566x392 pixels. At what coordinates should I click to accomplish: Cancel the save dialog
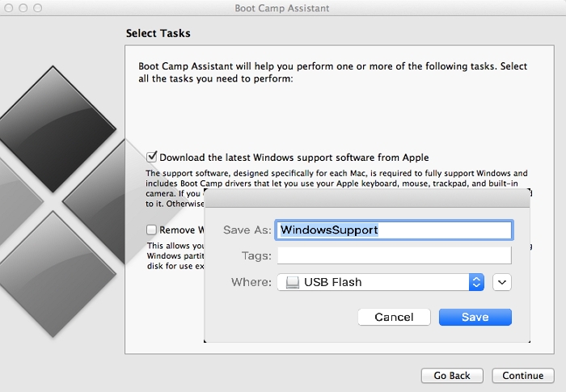[x=395, y=317]
